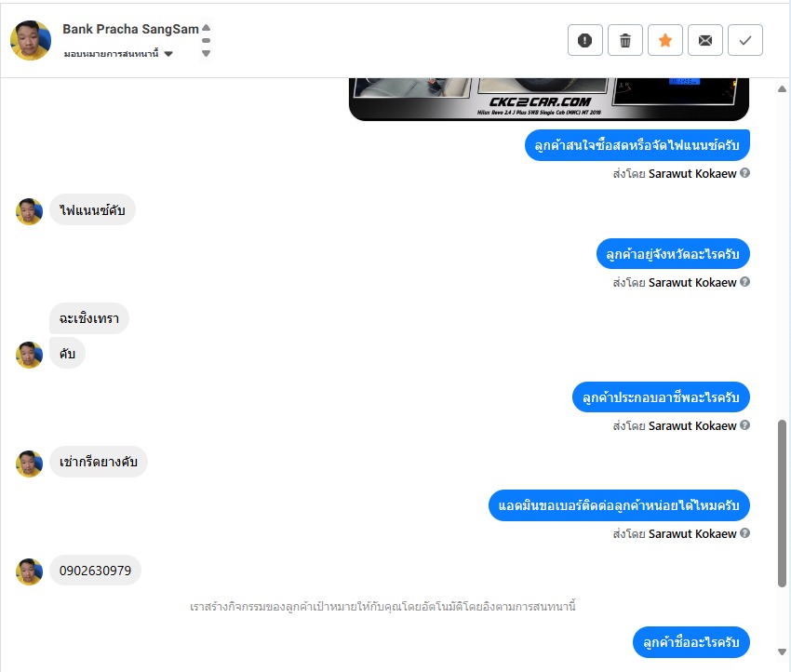The height and width of the screenshot is (672, 791).
Task: Click the help icon under occupation question message
Action: point(744,425)
